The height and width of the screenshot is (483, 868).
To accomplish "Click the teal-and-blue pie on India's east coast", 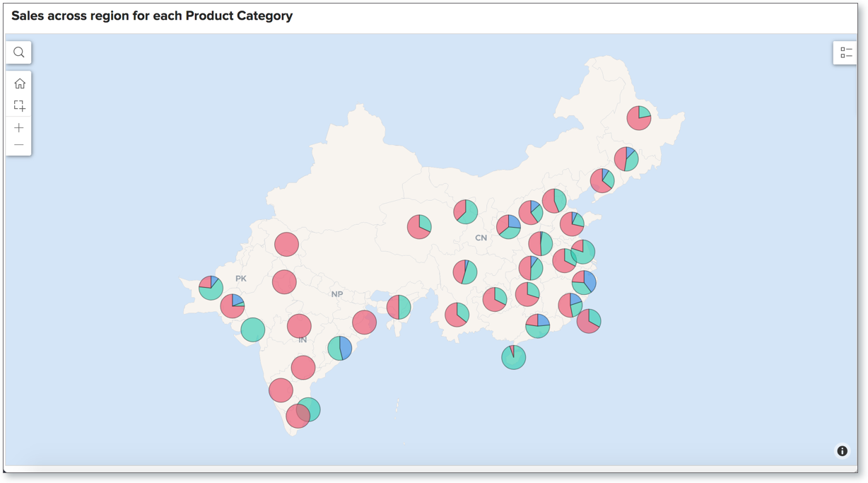I will 340,348.
